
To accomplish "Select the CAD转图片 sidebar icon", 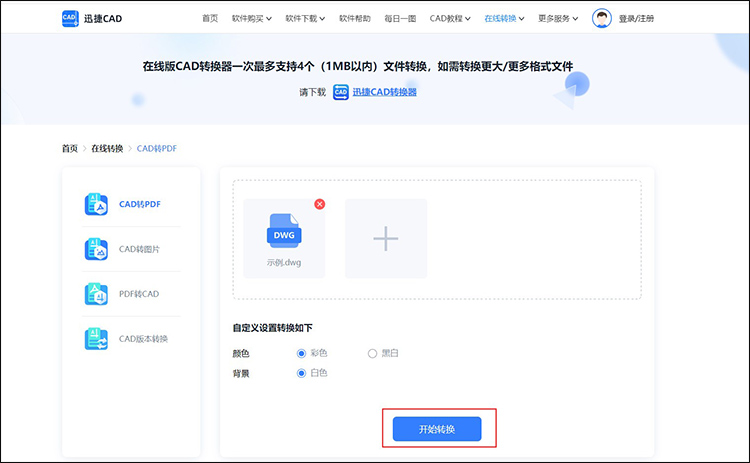I will pos(96,249).
